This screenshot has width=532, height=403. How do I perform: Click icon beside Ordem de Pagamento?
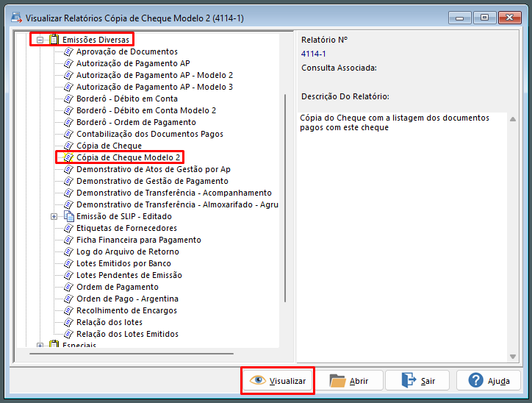69,287
